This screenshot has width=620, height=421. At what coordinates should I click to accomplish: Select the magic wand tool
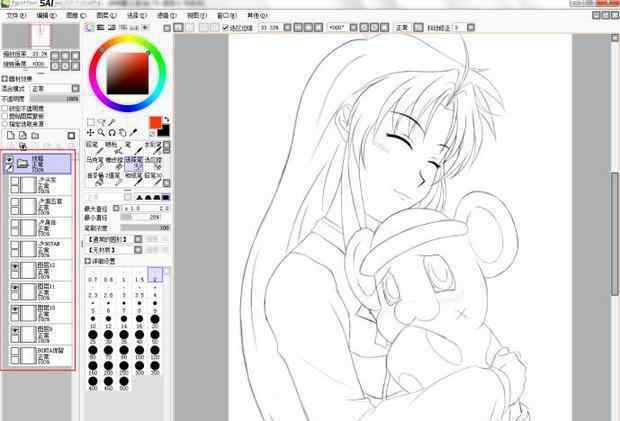[x=112, y=122]
